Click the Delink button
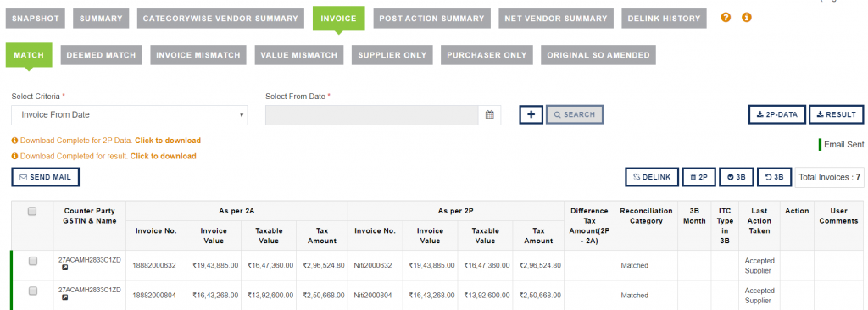868x310 pixels. (652, 177)
